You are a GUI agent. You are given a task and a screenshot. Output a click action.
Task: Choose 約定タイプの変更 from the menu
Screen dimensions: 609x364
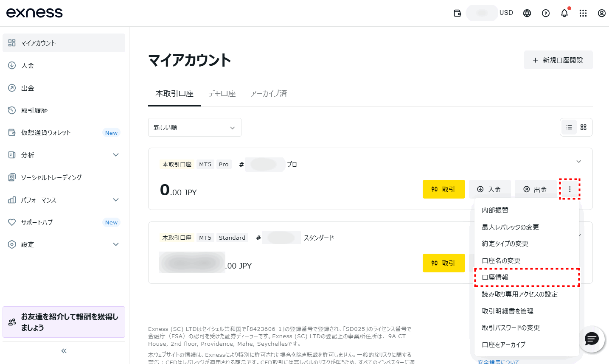pos(526,244)
